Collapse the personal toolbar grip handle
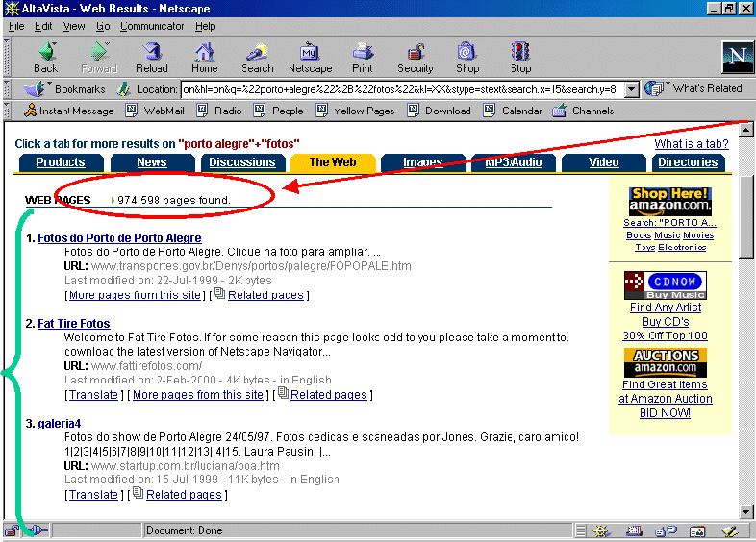The height and width of the screenshot is (542, 756). pyautogui.click(x=7, y=111)
